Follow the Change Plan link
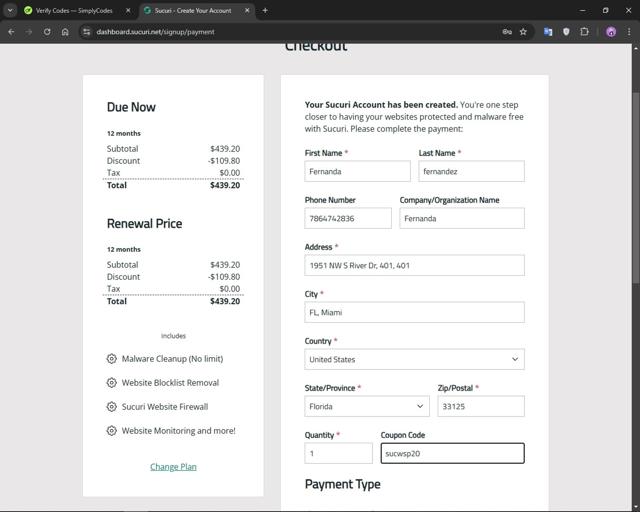640x512 pixels. tap(173, 467)
